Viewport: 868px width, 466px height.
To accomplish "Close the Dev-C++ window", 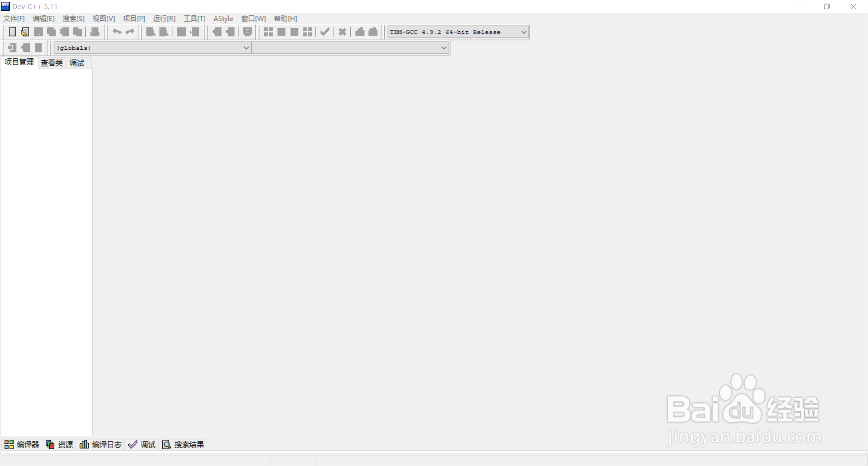I will click(x=854, y=6).
